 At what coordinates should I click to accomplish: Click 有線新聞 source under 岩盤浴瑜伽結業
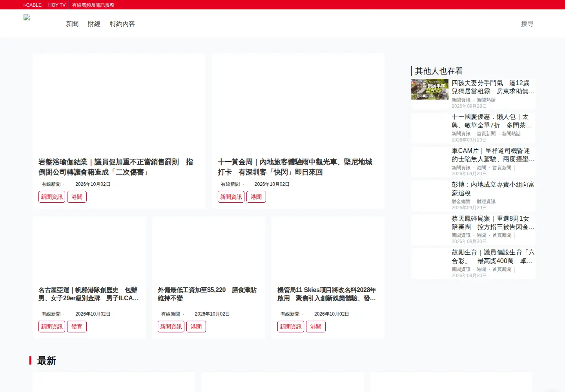click(51, 184)
